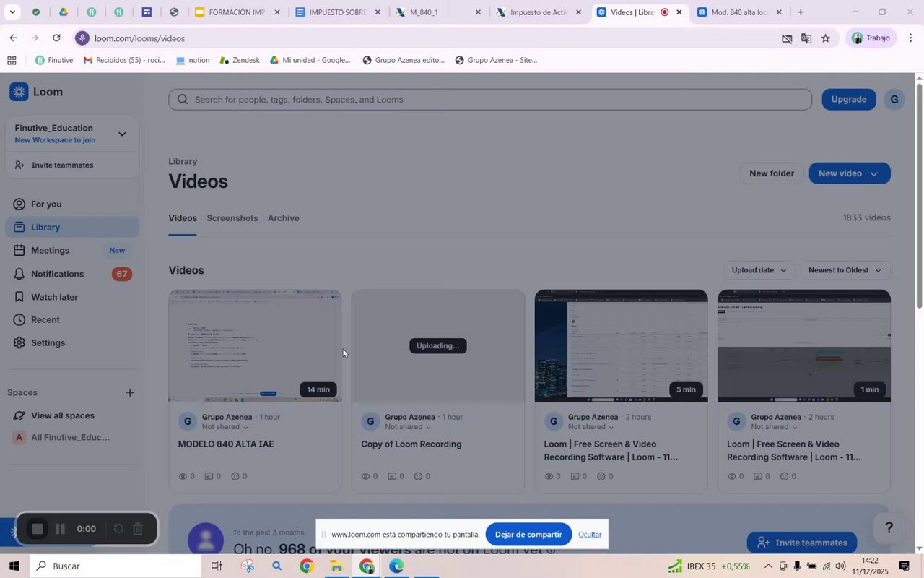View comments icon on MODELO 840 ALTA IAE

(x=209, y=477)
